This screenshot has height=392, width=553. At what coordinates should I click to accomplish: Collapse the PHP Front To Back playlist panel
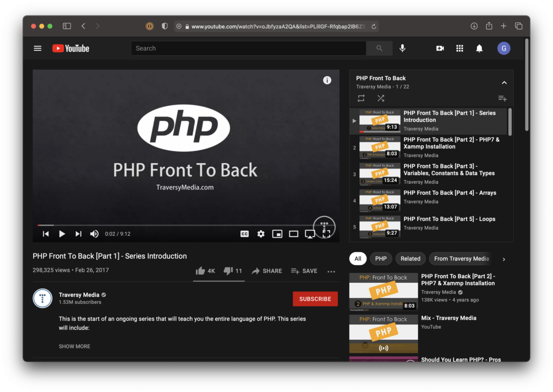click(504, 82)
